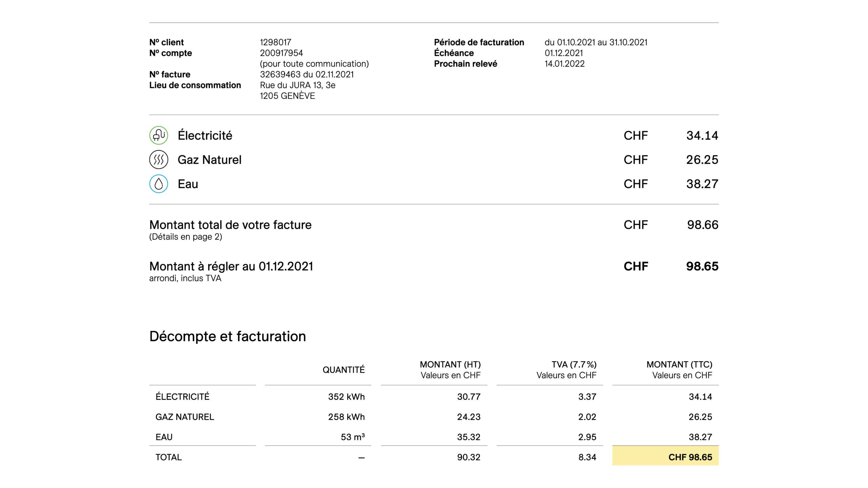Click the MONTANT (HT) column header
This screenshot has height=488, width=868.
click(450, 365)
